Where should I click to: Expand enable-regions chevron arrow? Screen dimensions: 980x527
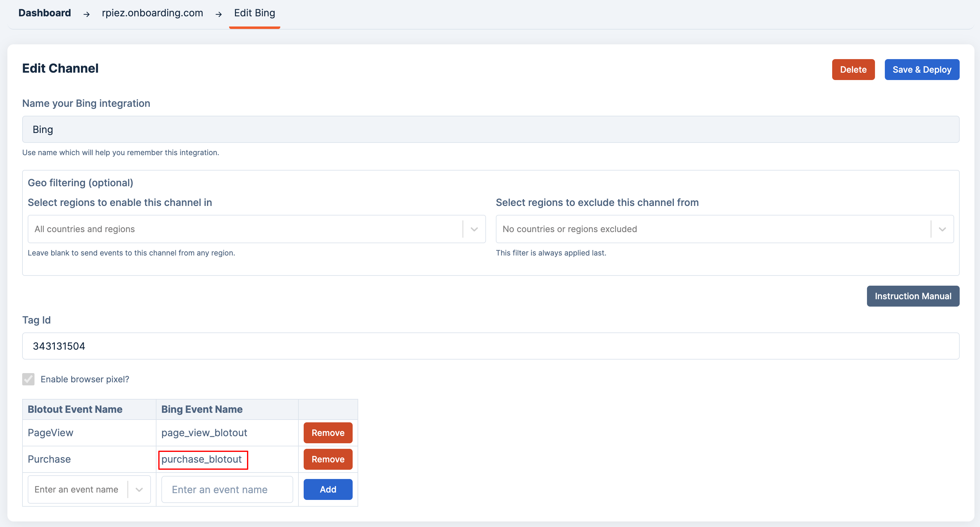[x=474, y=229]
